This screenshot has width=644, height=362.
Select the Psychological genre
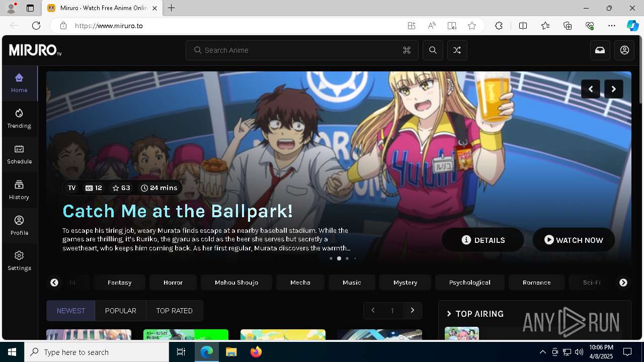pos(470,283)
